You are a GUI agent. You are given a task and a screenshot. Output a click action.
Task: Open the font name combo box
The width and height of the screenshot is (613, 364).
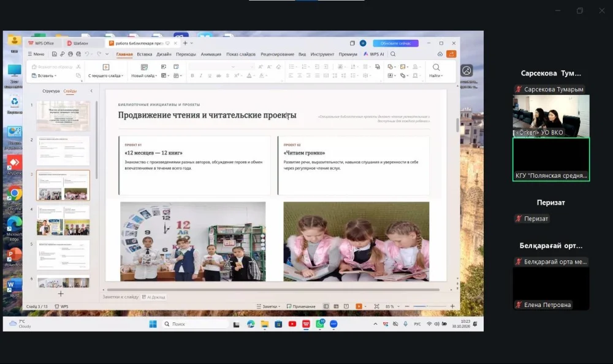point(212,67)
